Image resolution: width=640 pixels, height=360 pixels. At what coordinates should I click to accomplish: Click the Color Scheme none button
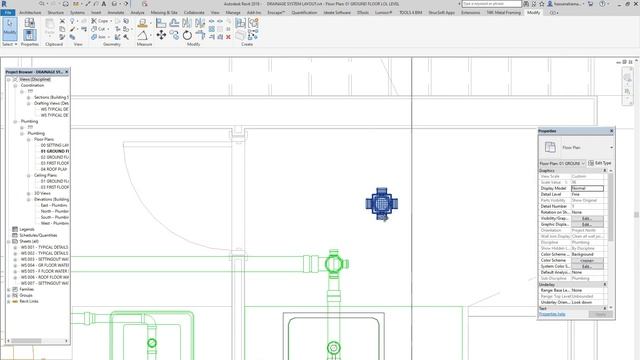click(x=587, y=260)
